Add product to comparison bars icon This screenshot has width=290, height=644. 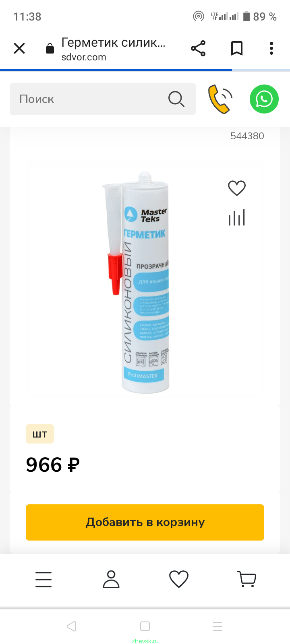click(237, 218)
